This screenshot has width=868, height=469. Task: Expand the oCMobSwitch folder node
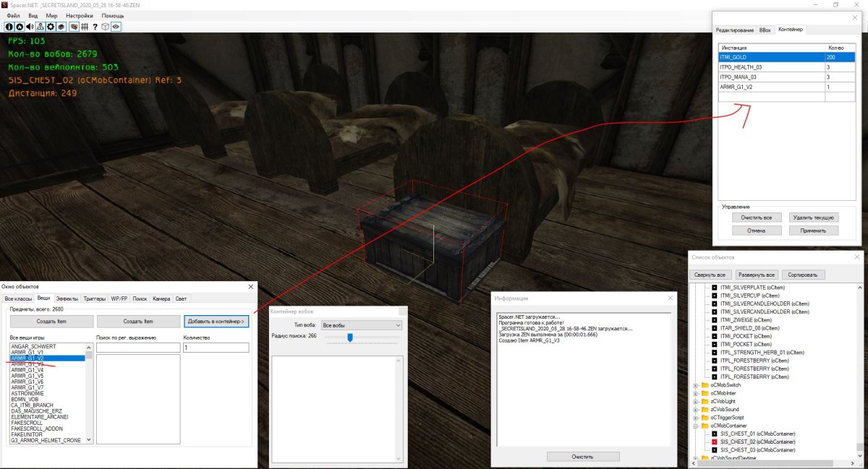pyautogui.click(x=696, y=385)
